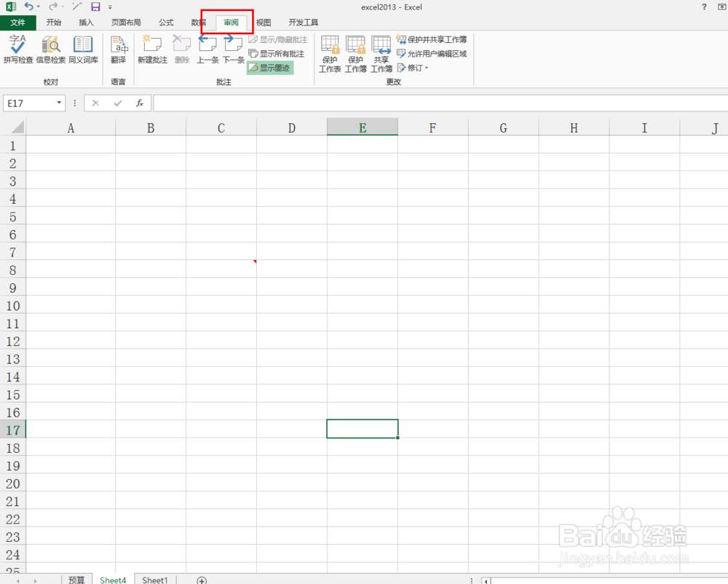The width and height of the screenshot is (728, 584).
Task: Switch to the Insert (插入) tab
Action: (x=86, y=23)
